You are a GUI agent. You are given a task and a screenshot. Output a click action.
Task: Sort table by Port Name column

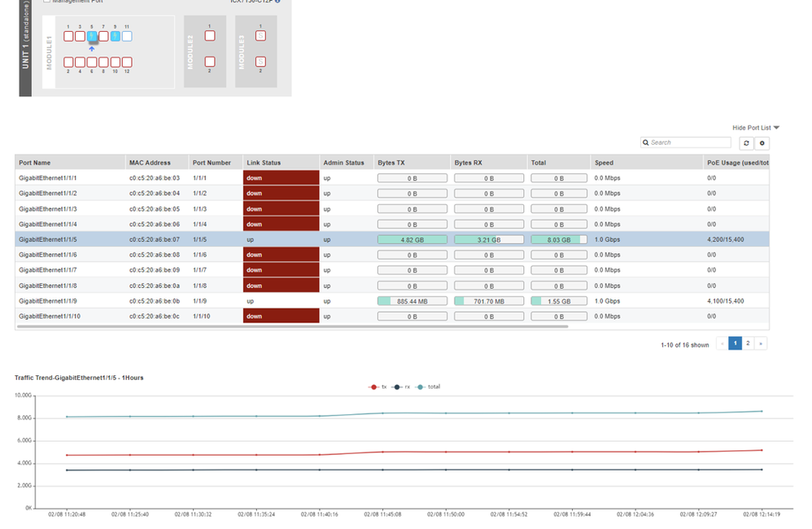pos(35,163)
